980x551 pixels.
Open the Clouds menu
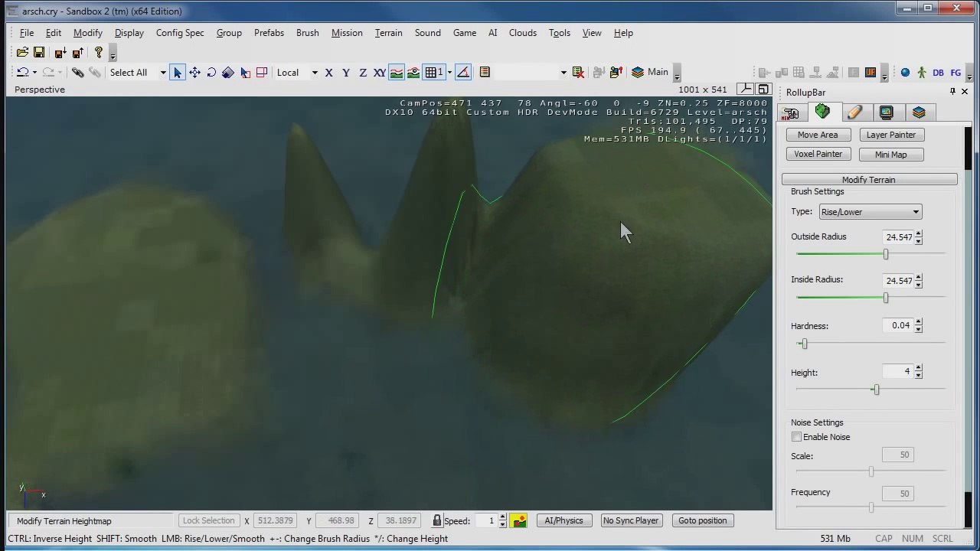pos(523,33)
